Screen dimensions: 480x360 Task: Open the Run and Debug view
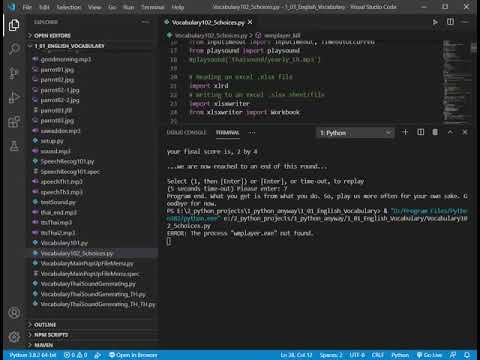click(x=14, y=97)
